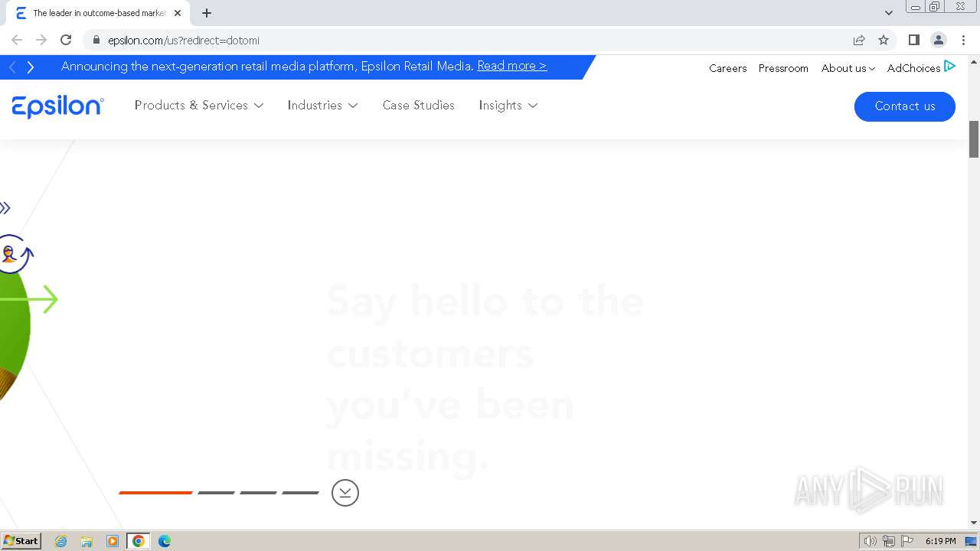Click the browser forward arrow
Screen dimensions: 980x551
tap(41, 40)
